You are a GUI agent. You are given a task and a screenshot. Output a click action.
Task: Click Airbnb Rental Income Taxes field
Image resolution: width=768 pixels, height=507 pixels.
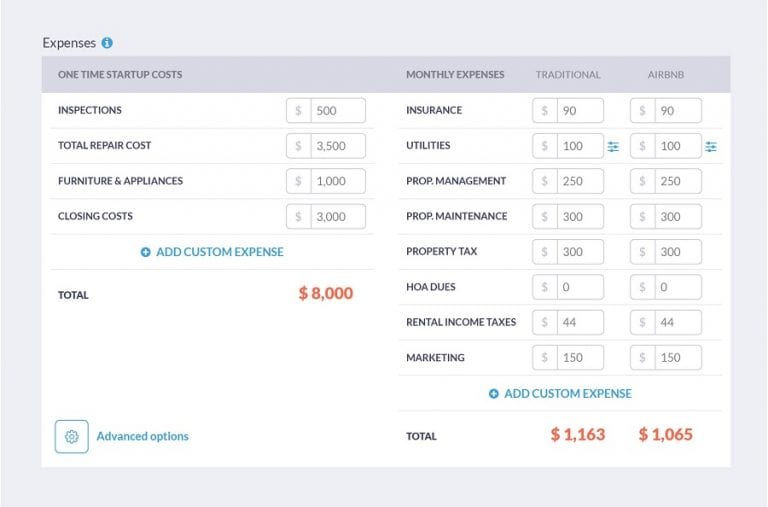tap(677, 322)
